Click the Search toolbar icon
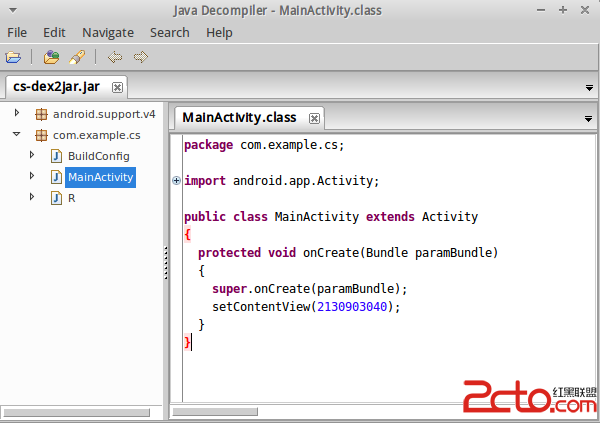The height and width of the screenshot is (423, 600). tap(77, 57)
